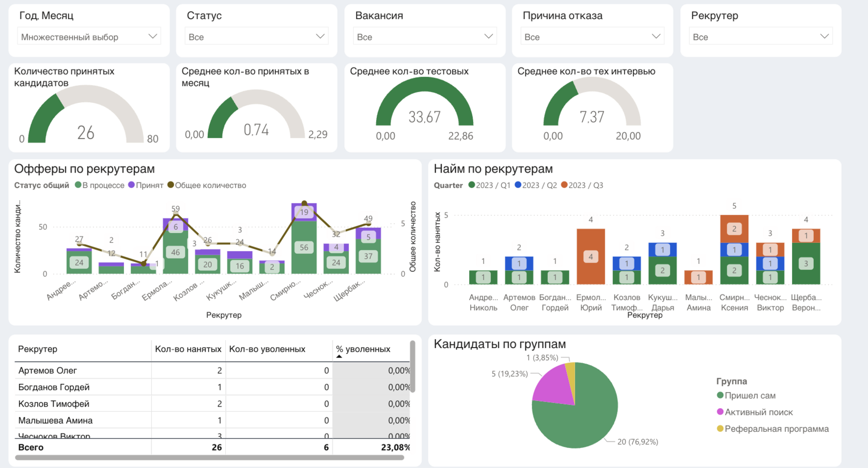868x468 pixels.
Task: Open the Рекрутер slicer dropdown
Action: tap(761, 37)
